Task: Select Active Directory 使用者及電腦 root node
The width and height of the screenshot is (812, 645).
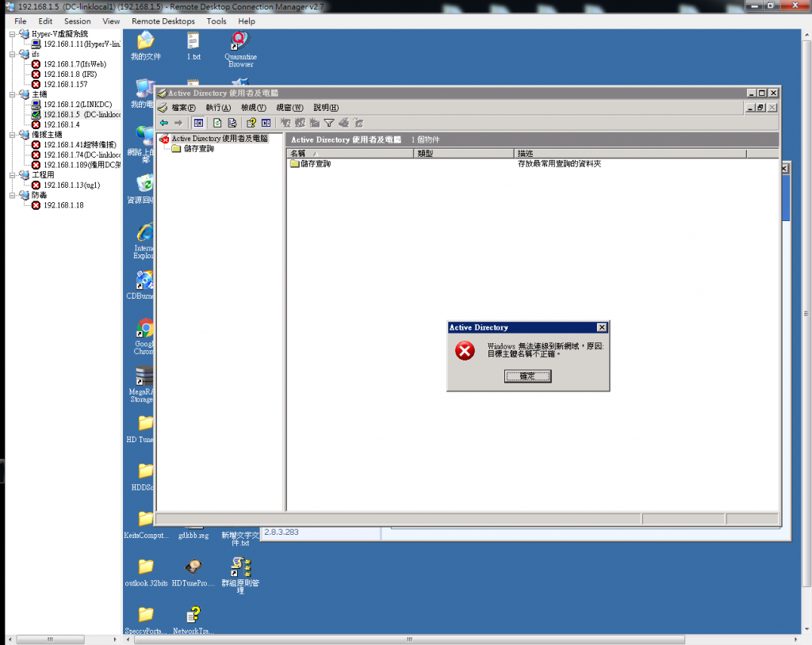Action: [220, 139]
